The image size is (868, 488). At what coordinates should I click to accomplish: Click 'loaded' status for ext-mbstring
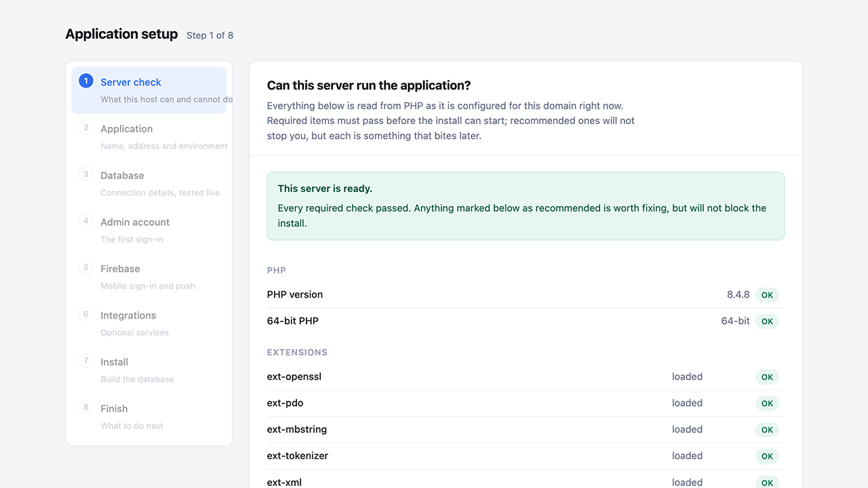pyautogui.click(x=687, y=430)
